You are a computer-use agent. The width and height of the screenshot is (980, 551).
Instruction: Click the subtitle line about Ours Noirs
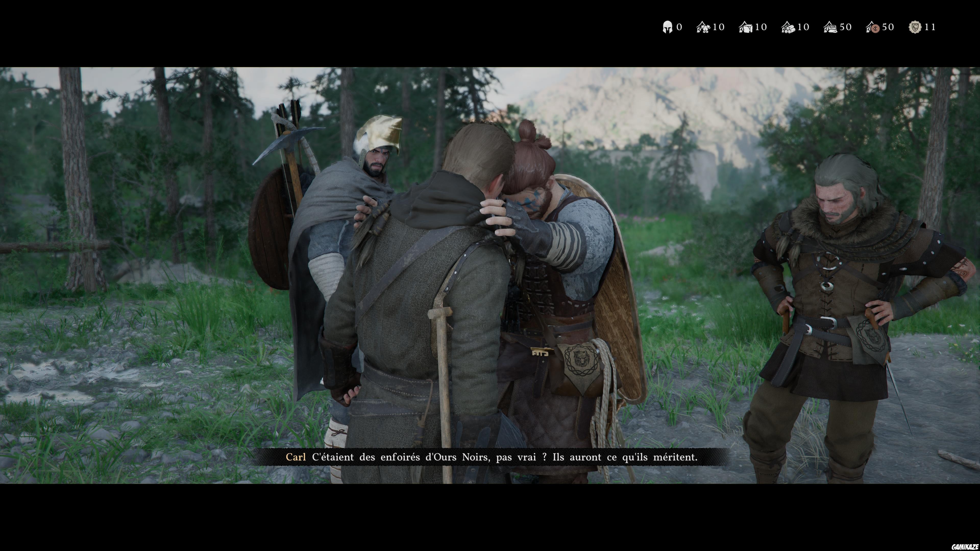tap(505, 457)
